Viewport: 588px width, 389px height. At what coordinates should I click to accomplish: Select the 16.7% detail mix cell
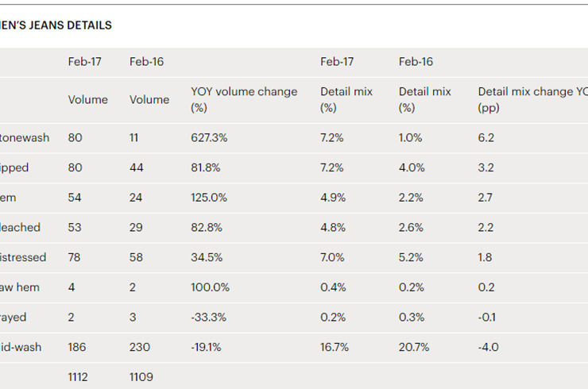point(333,347)
